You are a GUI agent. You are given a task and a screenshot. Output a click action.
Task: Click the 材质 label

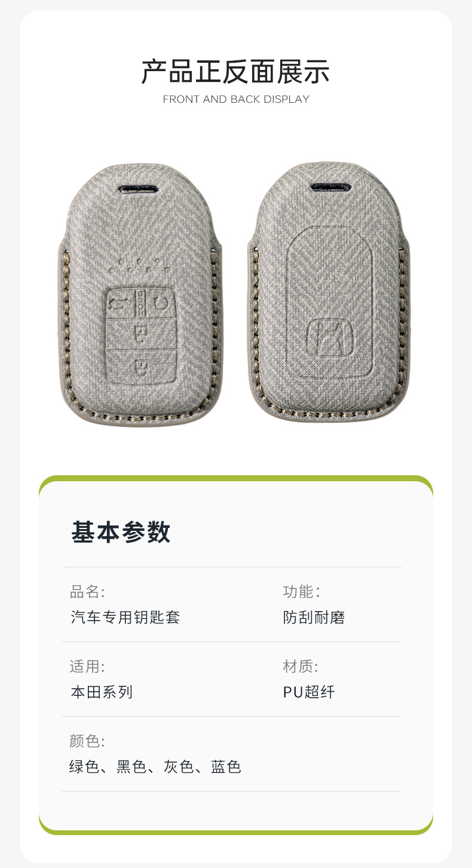(x=301, y=667)
